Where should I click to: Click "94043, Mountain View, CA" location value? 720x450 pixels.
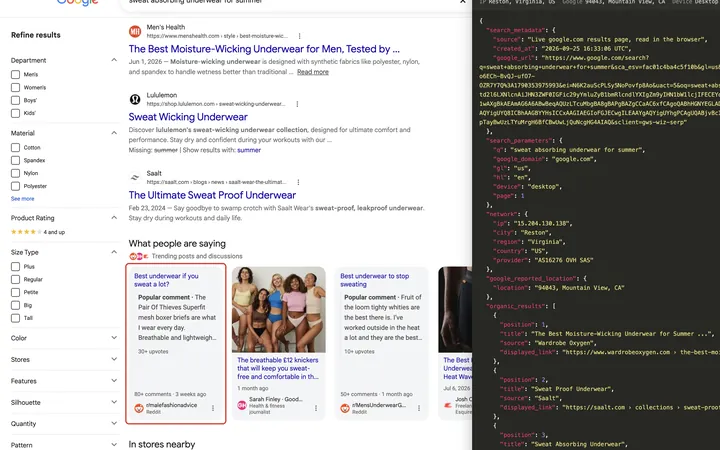579,288
